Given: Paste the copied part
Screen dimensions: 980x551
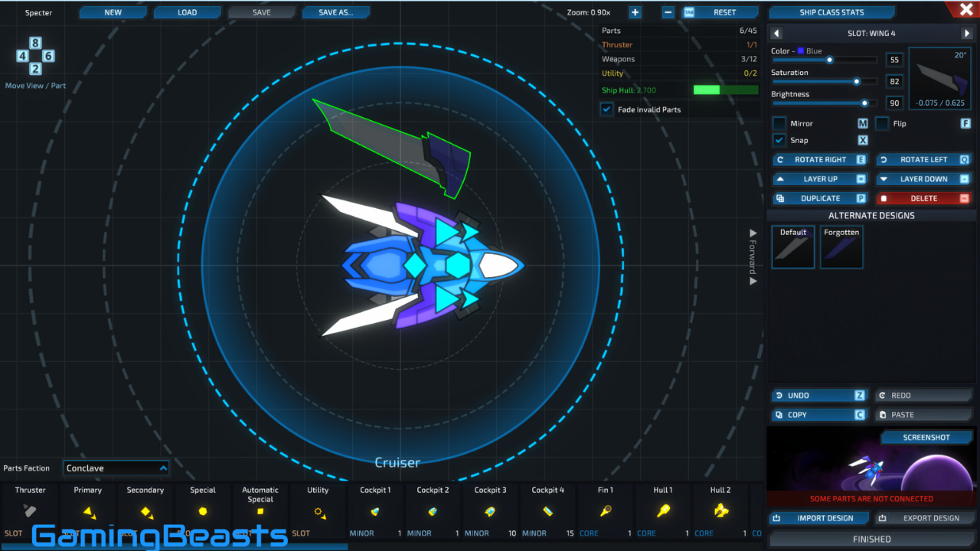Looking at the screenshot, I should click(924, 415).
